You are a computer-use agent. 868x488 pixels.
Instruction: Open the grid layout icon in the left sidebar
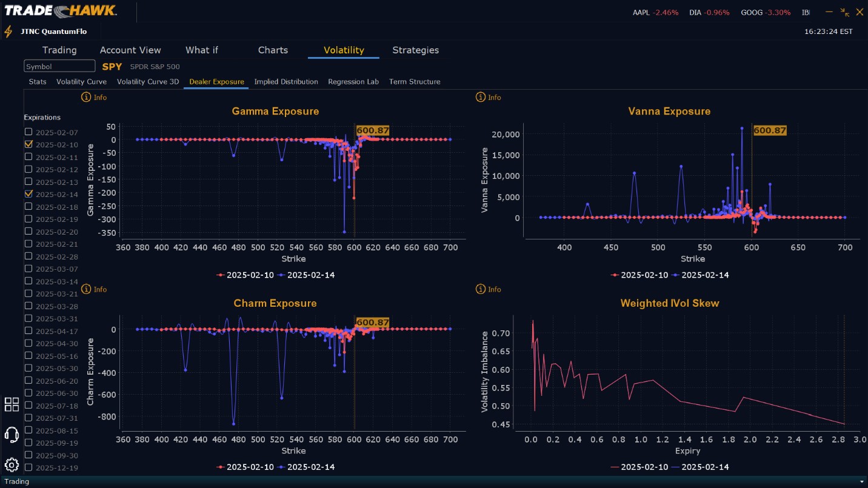pos(12,404)
